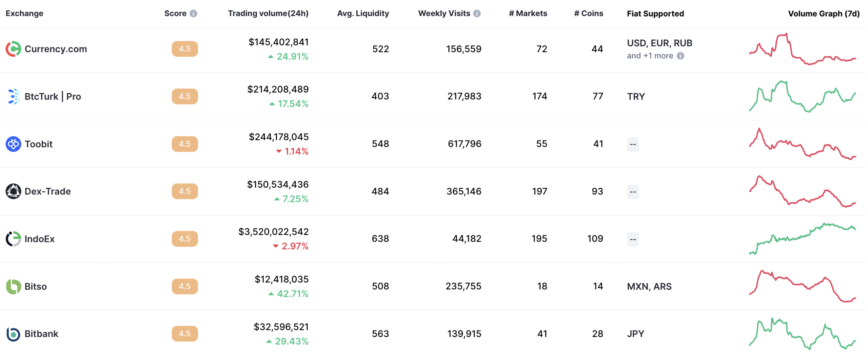The width and height of the screenshot is (868, 357).
Task: Click the 638 average liquidity value
Action: click(x=380, y=239)
